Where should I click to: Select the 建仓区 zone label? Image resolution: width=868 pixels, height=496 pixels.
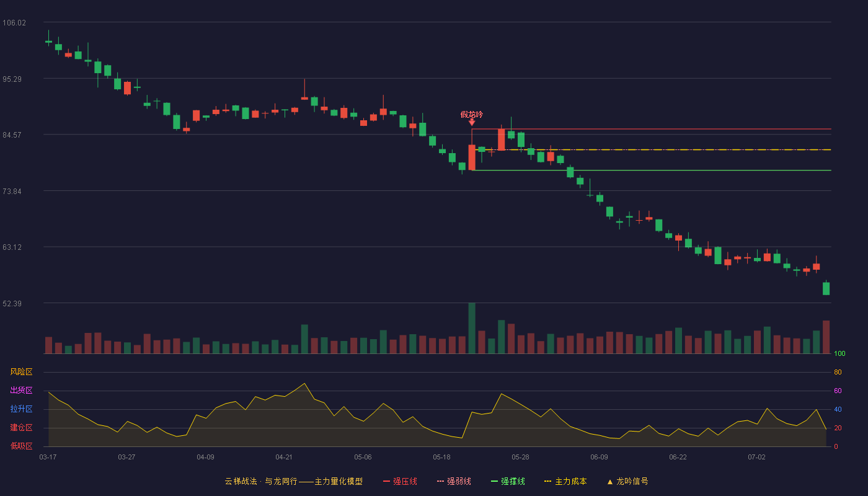(22, 428)
